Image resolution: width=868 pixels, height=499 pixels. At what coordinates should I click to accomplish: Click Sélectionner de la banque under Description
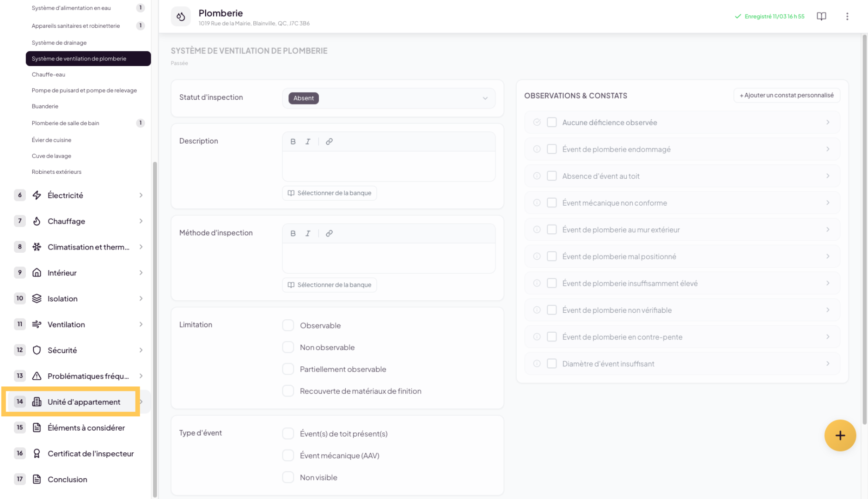330,193
